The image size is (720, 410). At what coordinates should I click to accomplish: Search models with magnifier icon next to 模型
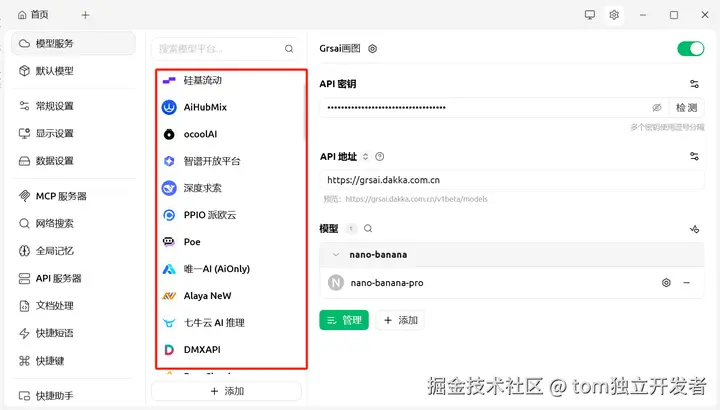point(368,228)
